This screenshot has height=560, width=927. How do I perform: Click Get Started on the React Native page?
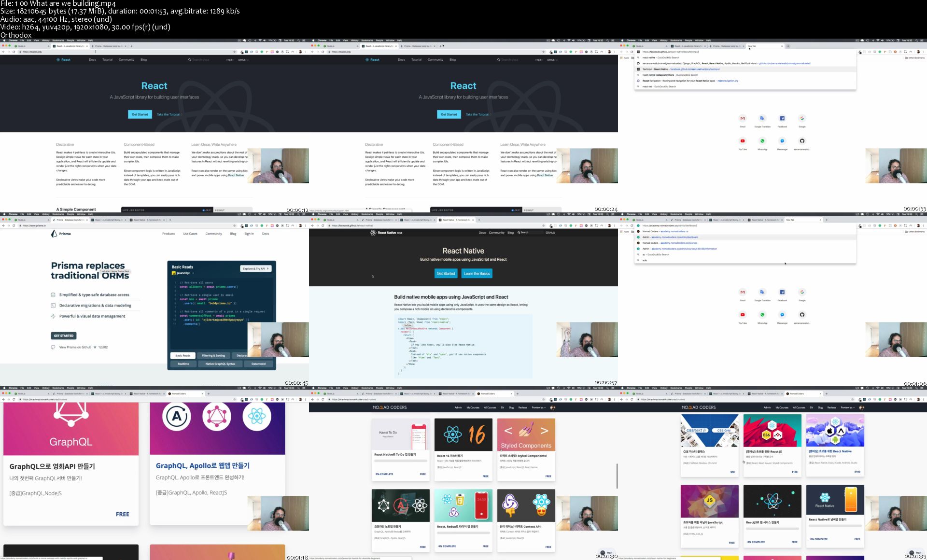pyautogui.click(x=446, y=274)
